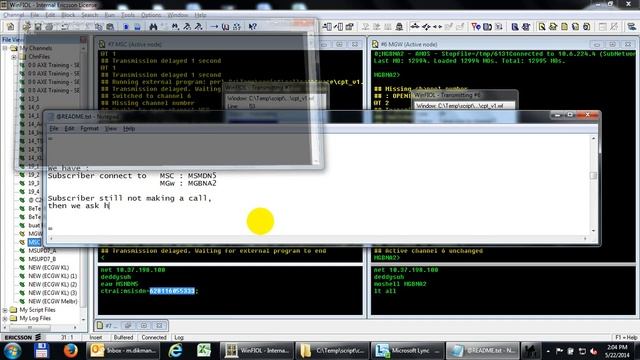Screen dimensions: 640x360
Task: Click the MSC command line with ctral:msisdn
Action: click(x=149, y=291)
